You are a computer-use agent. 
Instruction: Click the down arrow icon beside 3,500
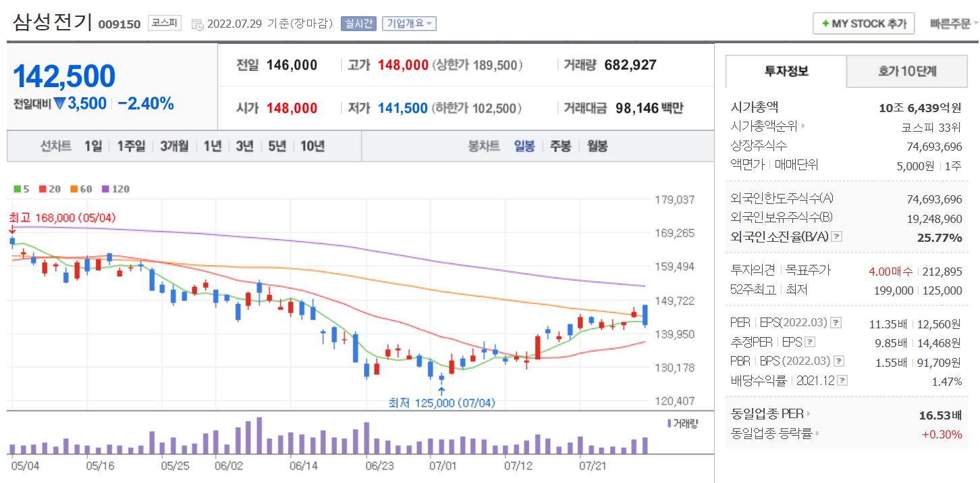tap(59, 104)
